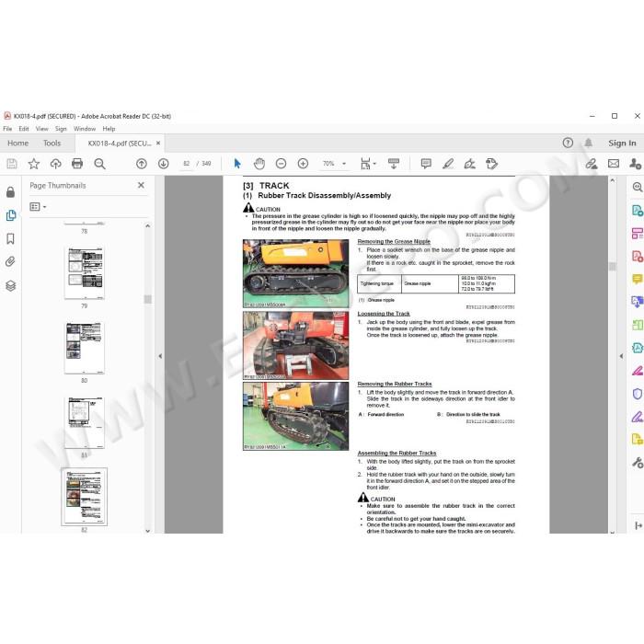Add document to starred with star icon
Viewport: 644px width, 644px height.
click(x=34, y=164)
